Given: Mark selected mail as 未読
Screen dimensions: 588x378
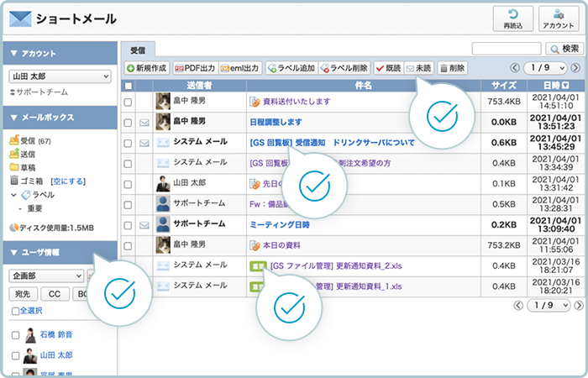Looking at the screenshot, I should pos(419,68).
